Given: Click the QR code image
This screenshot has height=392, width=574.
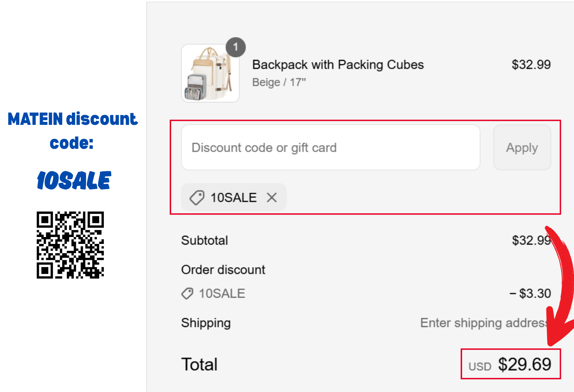Looking at the screenshot, I should point(70,245).
